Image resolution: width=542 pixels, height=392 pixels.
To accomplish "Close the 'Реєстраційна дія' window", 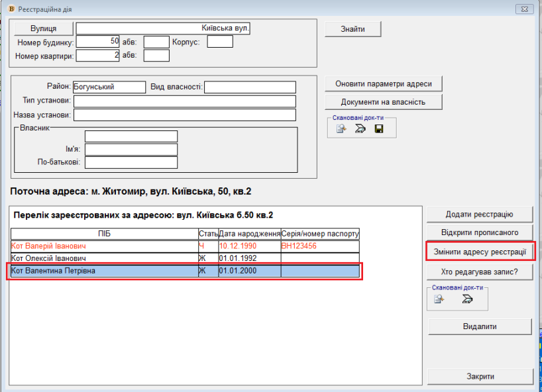I will point(523,9).
